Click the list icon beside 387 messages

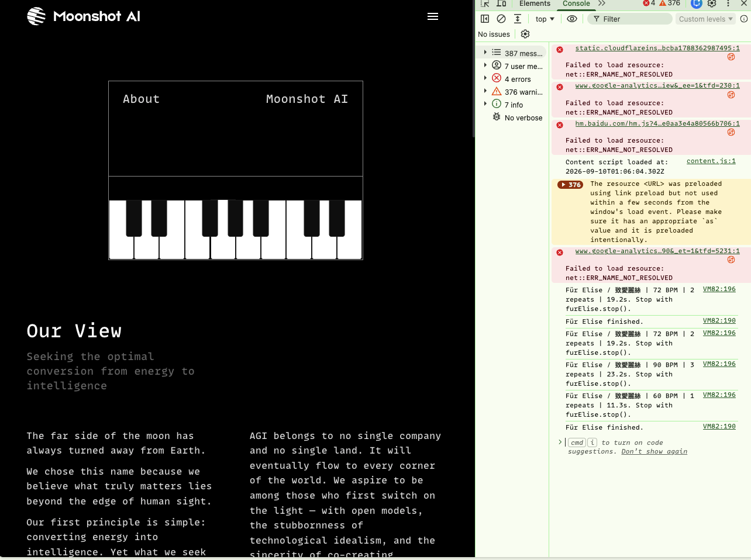click(x=497, y=53)
